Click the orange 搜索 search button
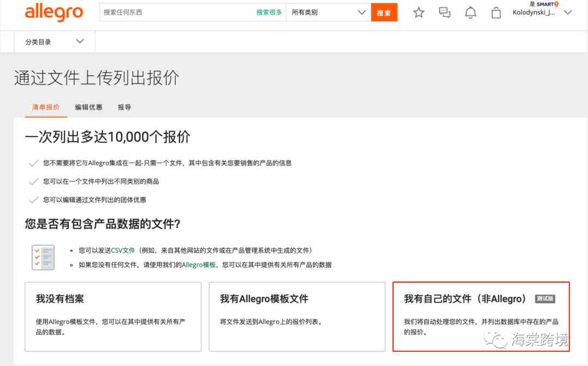The image size is (588, 366). [x=384, y=13]
